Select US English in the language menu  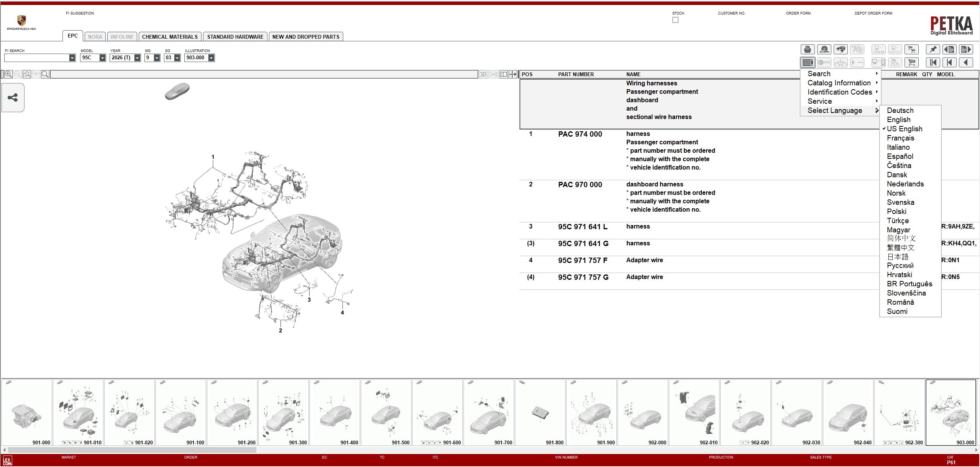coord(905,129)
